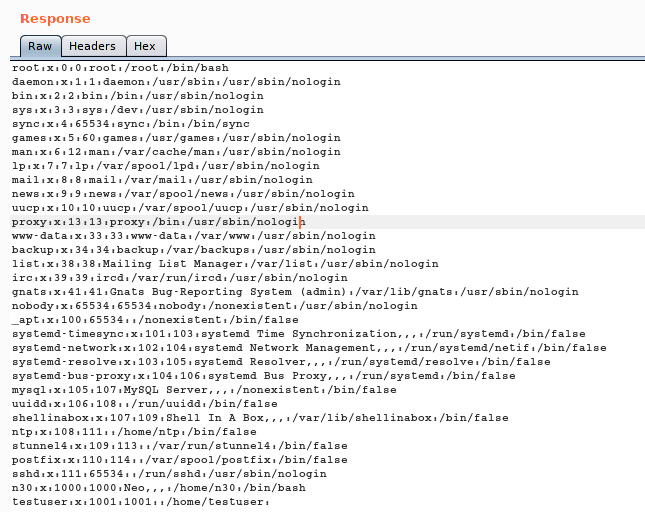Click the man:x:6:12 line
Viewport: 645px width, 512px height.
[176, 152]
